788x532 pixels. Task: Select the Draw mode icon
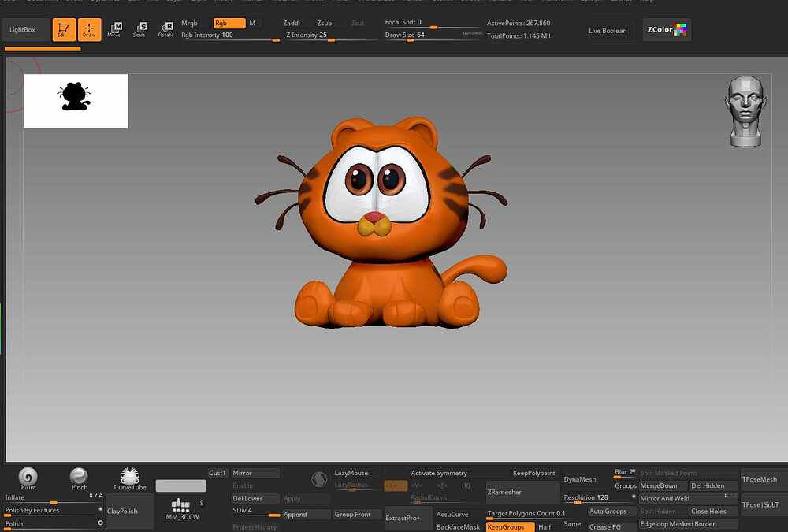click(x=90, y=30)
